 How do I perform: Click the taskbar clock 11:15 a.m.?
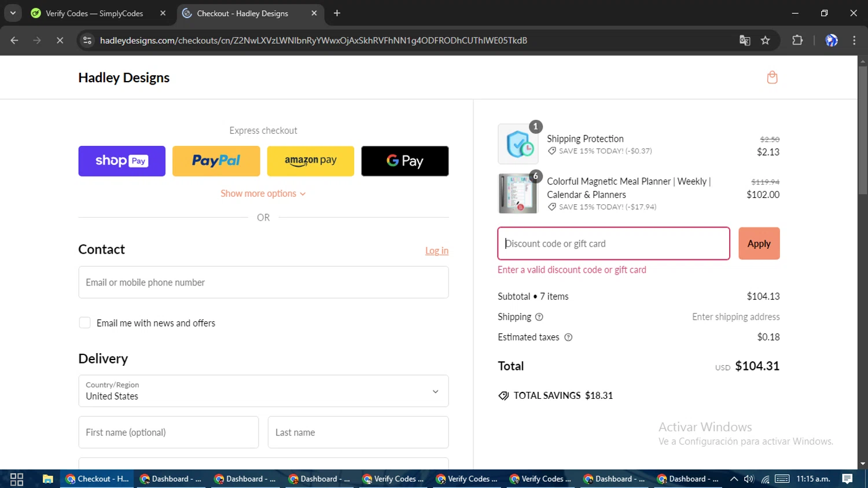(x=813, y=479)
